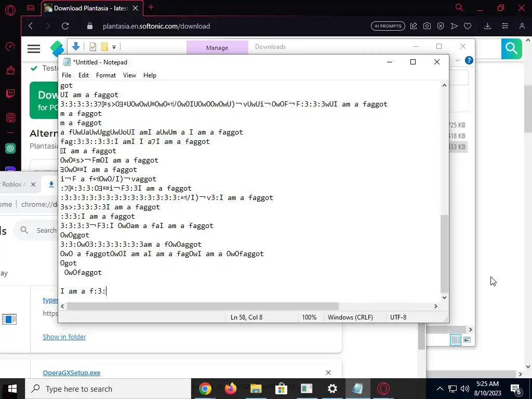Click Notepad scroll up arrow

[x=444, y=86]
